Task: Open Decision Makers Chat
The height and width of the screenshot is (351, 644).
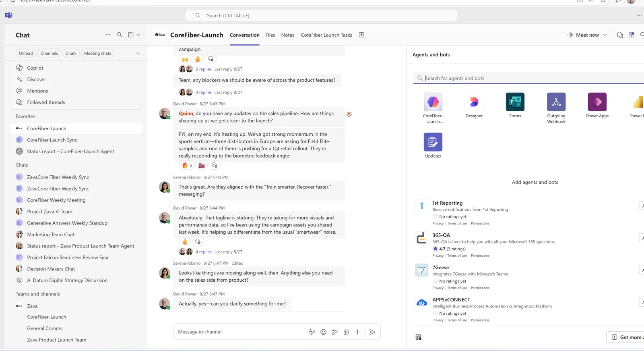Action: [x=76, y=269]
